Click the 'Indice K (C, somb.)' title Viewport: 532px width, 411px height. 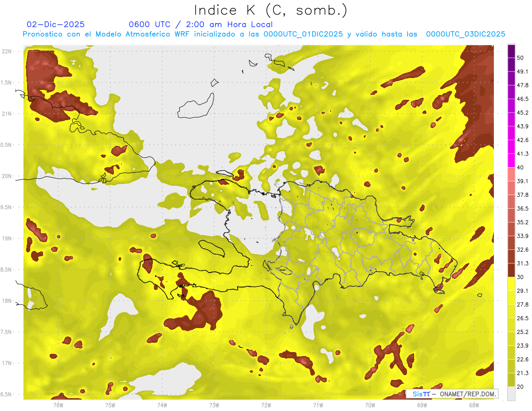point(270,10)
